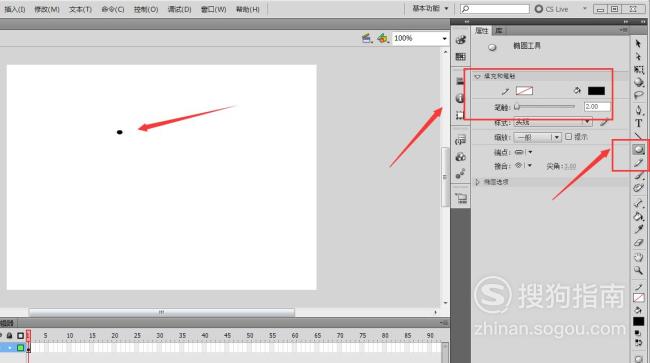This screenshot has width=650, height=363.
Task: Click the black dot on the stage
Action: coord(120,132)
